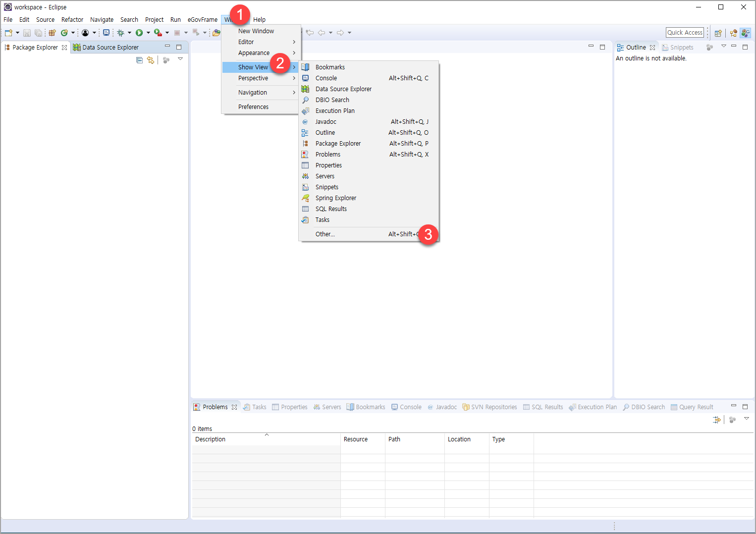The image size is (756, 534).
Task: Click the Save All toolbar icon
Action: pyautogui.click(x=38, y=33)
